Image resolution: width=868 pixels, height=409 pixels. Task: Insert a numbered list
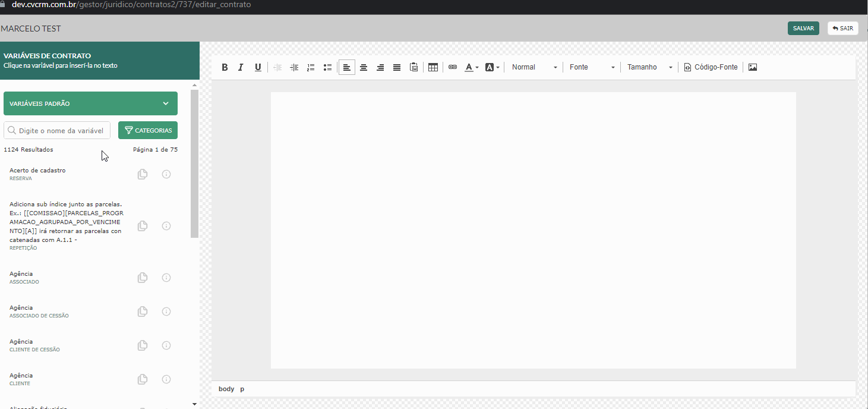click(311, 67)
